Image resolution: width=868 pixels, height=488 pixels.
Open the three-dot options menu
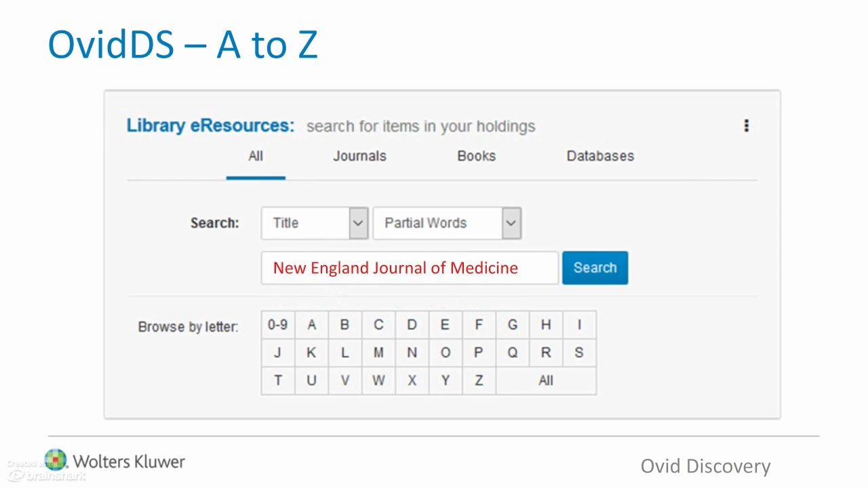click(x=746, y=126)
